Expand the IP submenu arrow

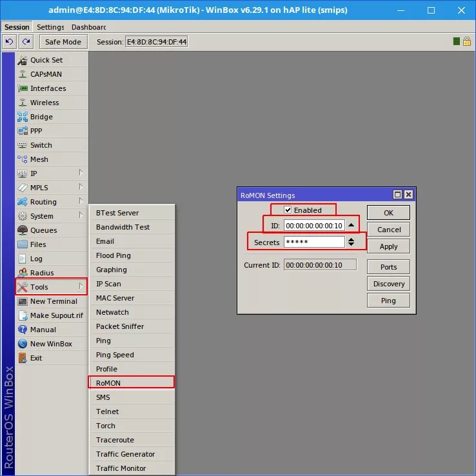pyautogui.click(x=81, y=173)
